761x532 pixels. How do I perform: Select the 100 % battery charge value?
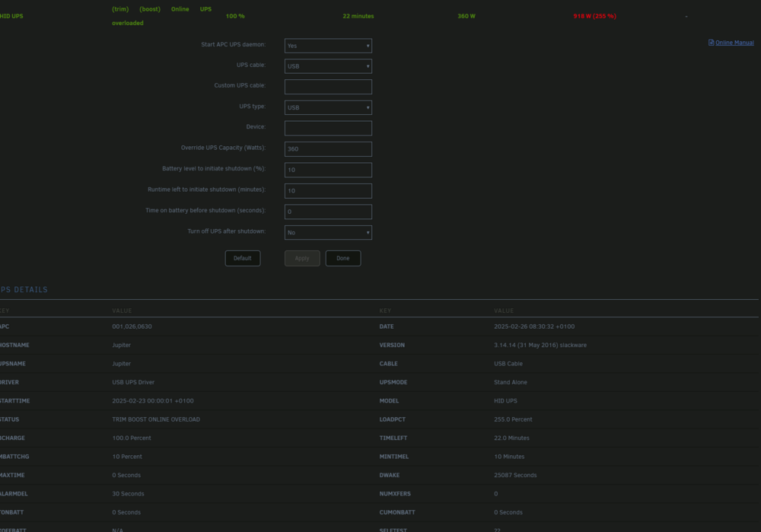point(235,16)
